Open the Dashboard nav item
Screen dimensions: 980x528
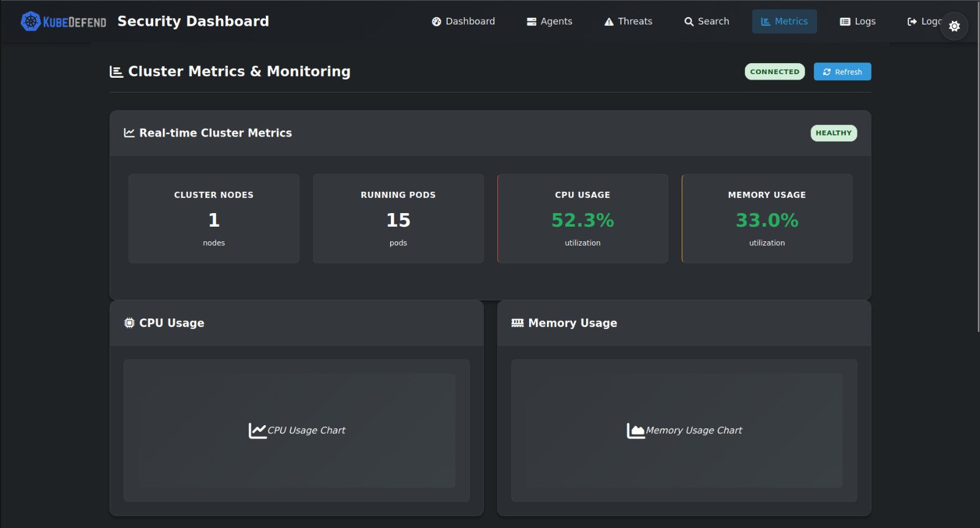point(463,21)
